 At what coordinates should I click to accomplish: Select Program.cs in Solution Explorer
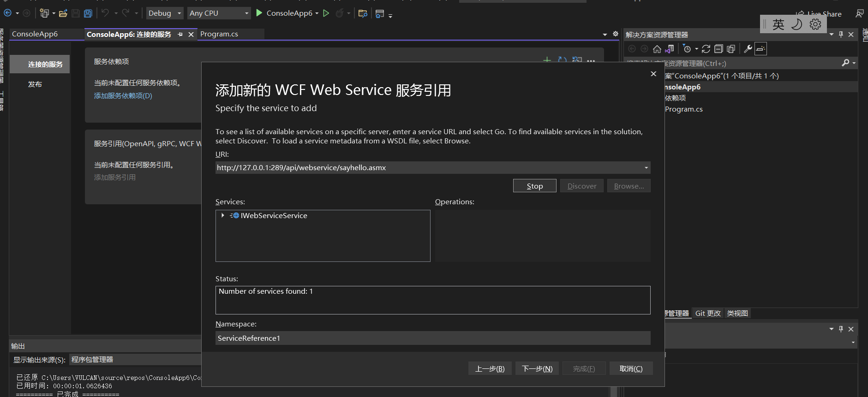tap(684, 109)
